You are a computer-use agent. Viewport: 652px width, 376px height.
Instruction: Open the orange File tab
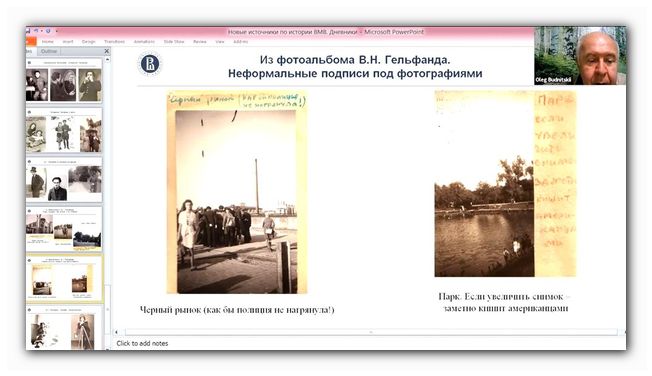pos(31,42)
